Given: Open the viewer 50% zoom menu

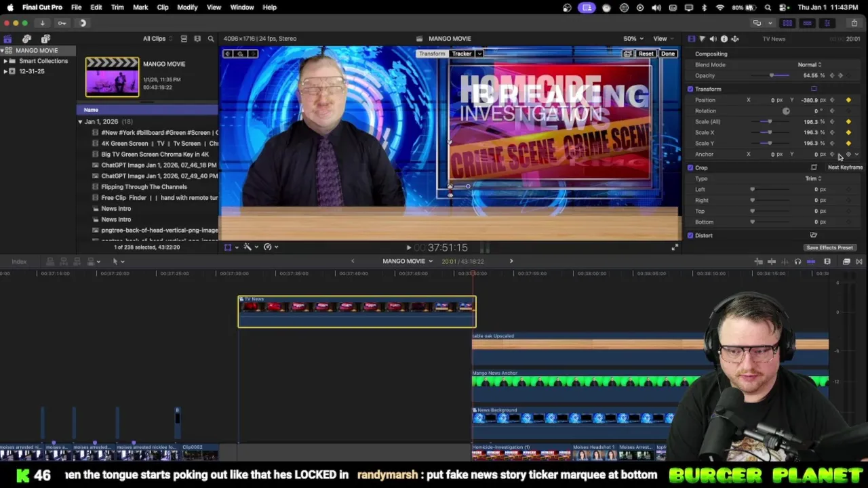Looking at the screenshot, I should [x=633, y=39].
